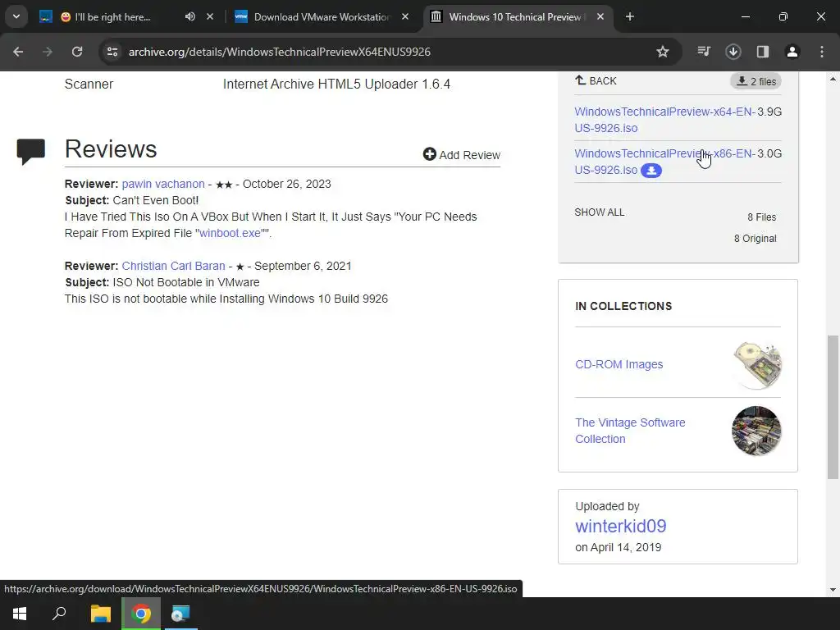Click the scrollbar up arrow
The width and height of the screenshot is (840, 630).
[833, 79]
